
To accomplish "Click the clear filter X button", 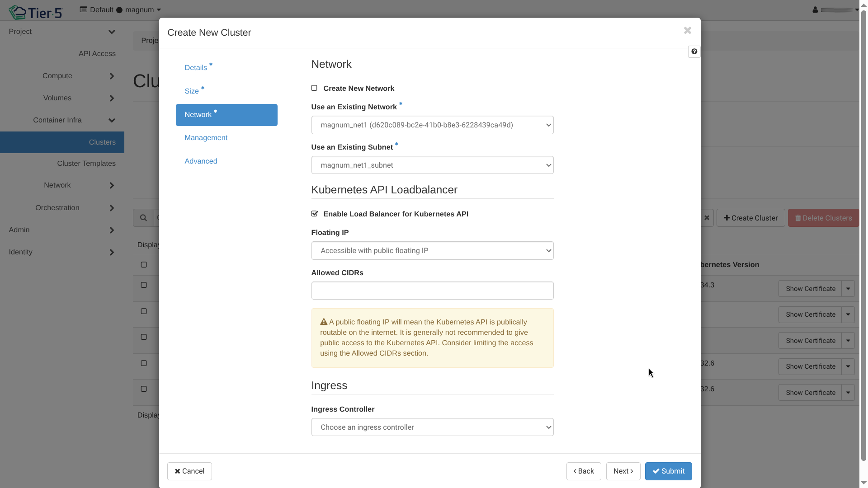I will coord(707,218).
